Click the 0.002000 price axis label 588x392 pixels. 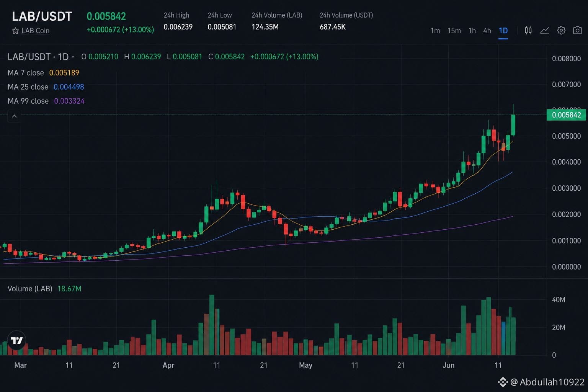click(566, 214)
